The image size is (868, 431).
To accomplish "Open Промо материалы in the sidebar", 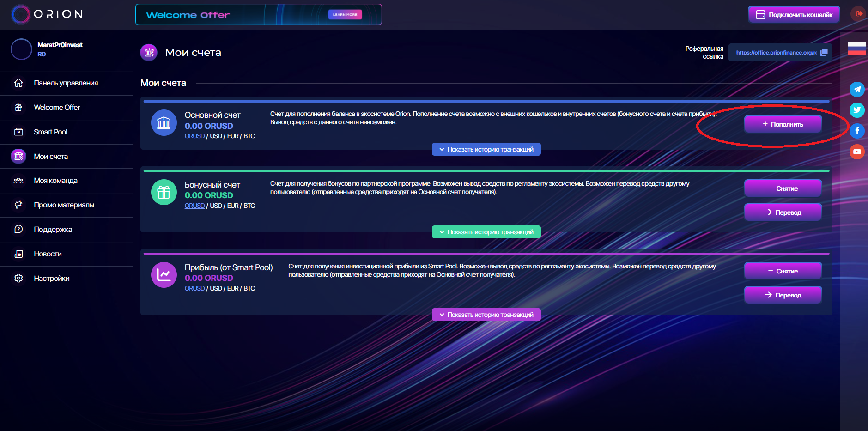I will click(66, 205).
